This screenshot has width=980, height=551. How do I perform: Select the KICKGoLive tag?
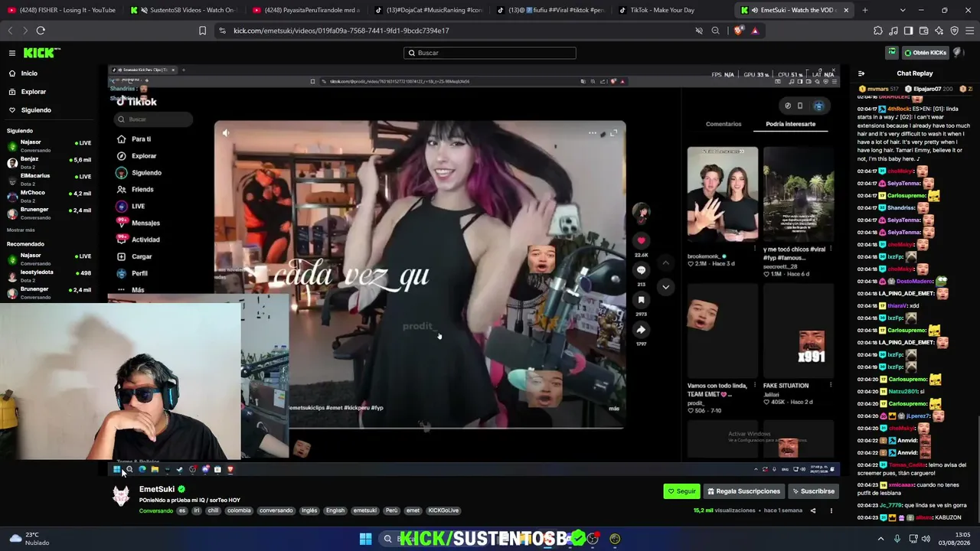coord(443,510)
